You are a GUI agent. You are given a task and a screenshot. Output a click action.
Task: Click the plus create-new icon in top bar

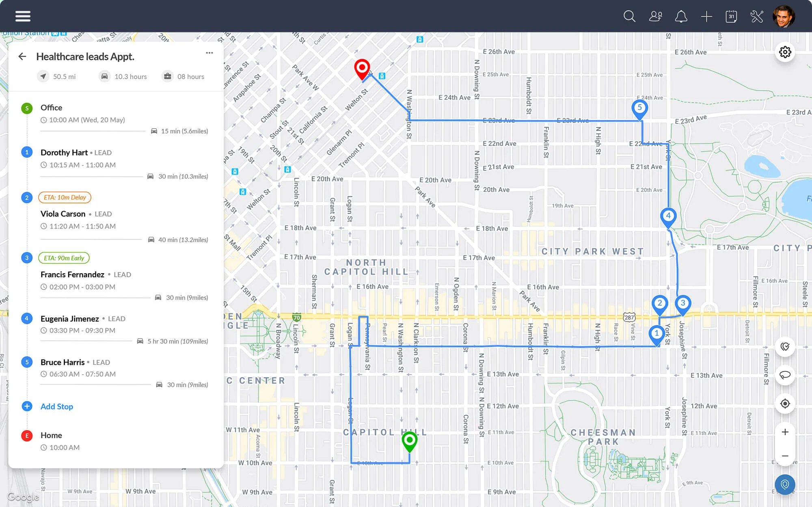(x=706, y=16)
